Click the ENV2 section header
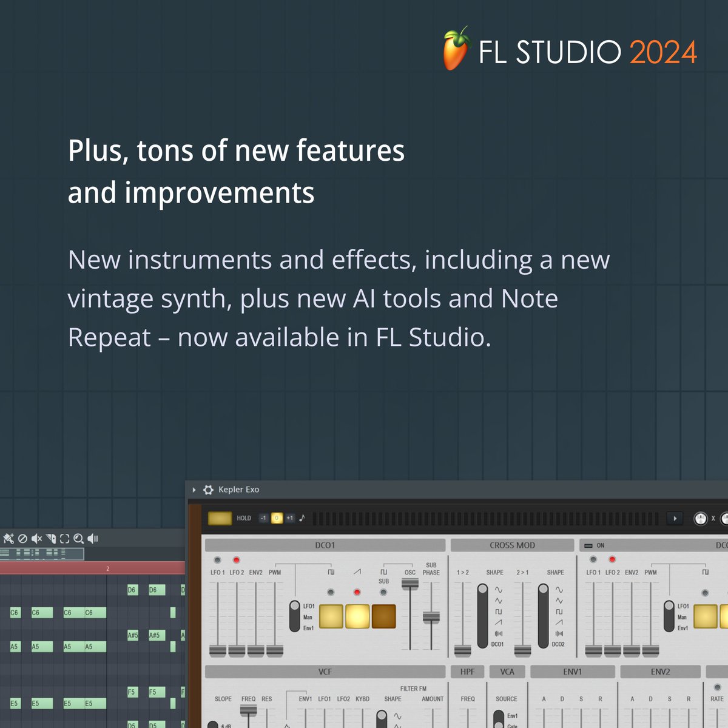728x728 pixels. (x=660, y=672)
